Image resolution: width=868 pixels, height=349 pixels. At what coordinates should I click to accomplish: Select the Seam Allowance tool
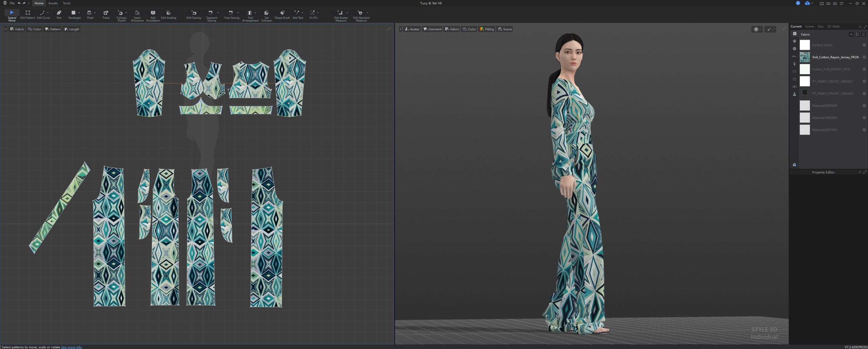[x=137, y=16]
